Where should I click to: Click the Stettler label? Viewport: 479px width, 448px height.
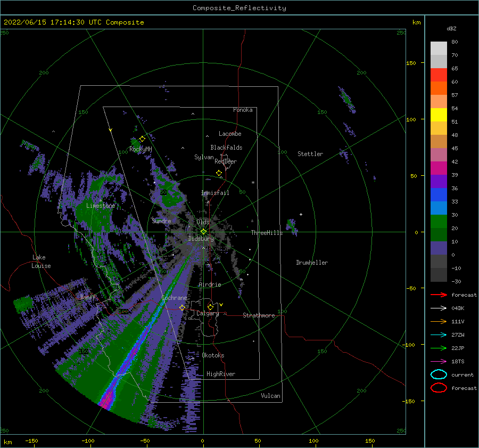pyautogui.click(x=310, y=154)
